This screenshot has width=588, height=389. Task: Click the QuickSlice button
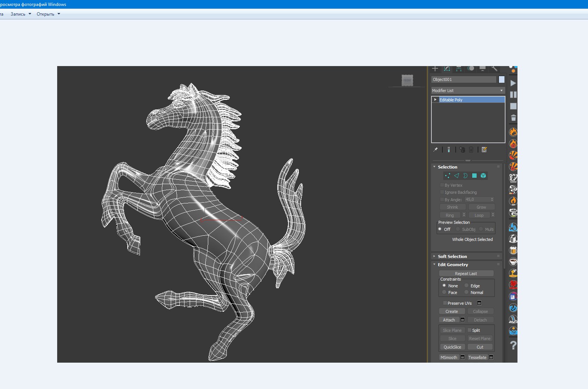[x=453, y=347]
